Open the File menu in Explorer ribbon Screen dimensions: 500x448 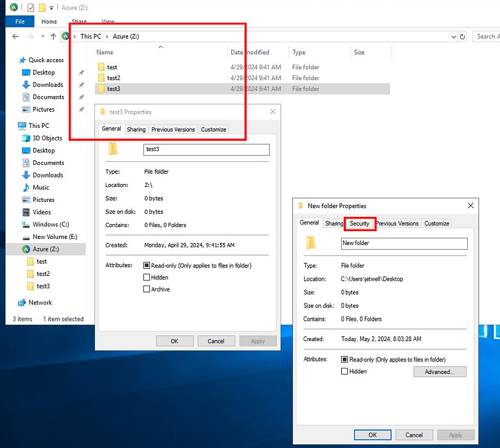(20, 22)
